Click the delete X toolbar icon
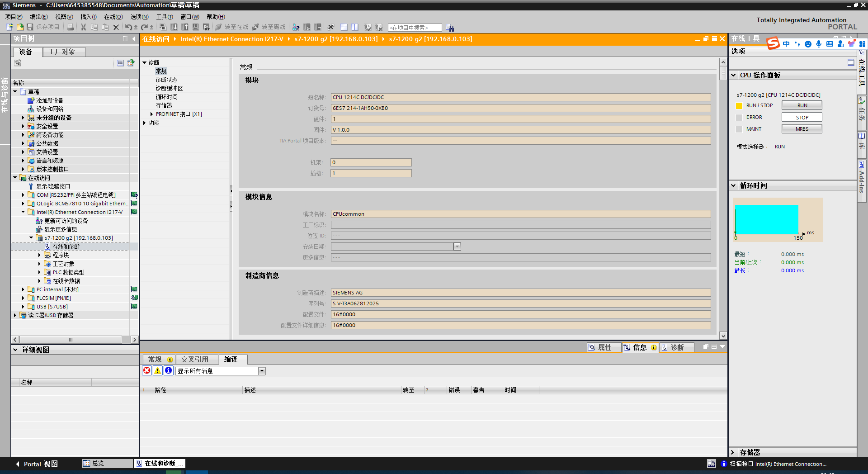 point(116,27)
